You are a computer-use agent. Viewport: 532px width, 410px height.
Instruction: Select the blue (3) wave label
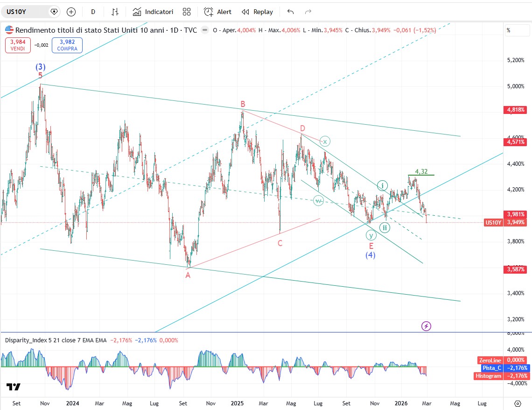[x=41, y=66]
